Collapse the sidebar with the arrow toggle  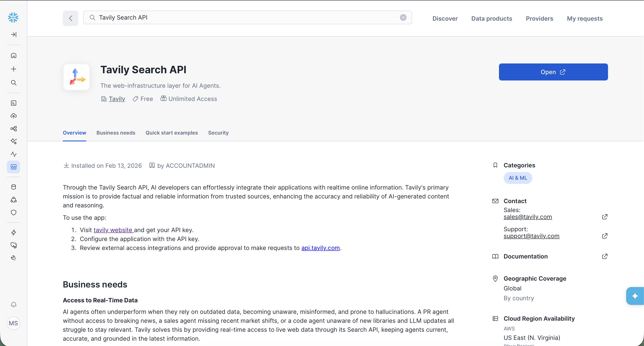14,34
